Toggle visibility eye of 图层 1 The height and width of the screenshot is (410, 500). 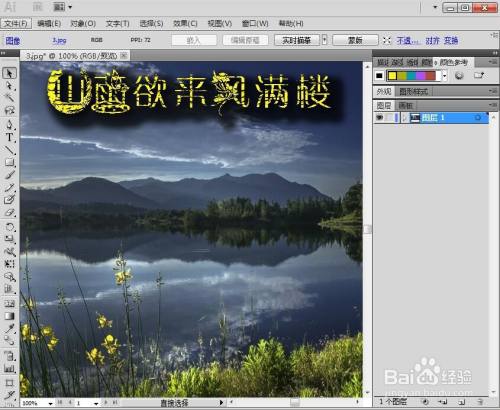[379, 118]
